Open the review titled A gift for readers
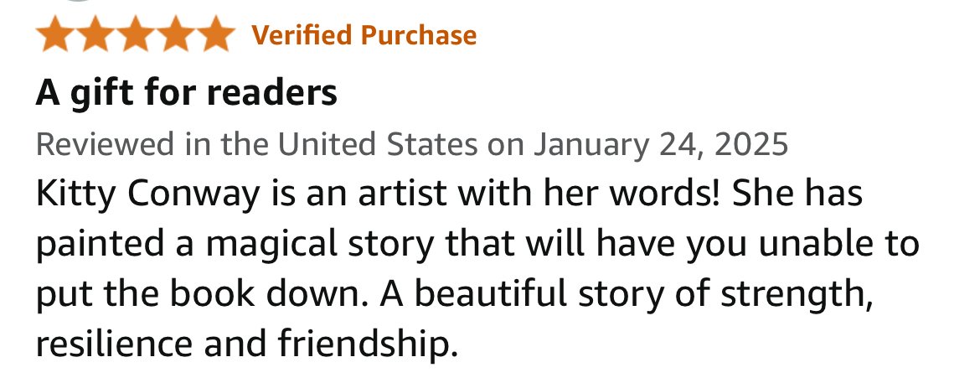Viewport: 980px width, 383px height. tap(186, 93)
